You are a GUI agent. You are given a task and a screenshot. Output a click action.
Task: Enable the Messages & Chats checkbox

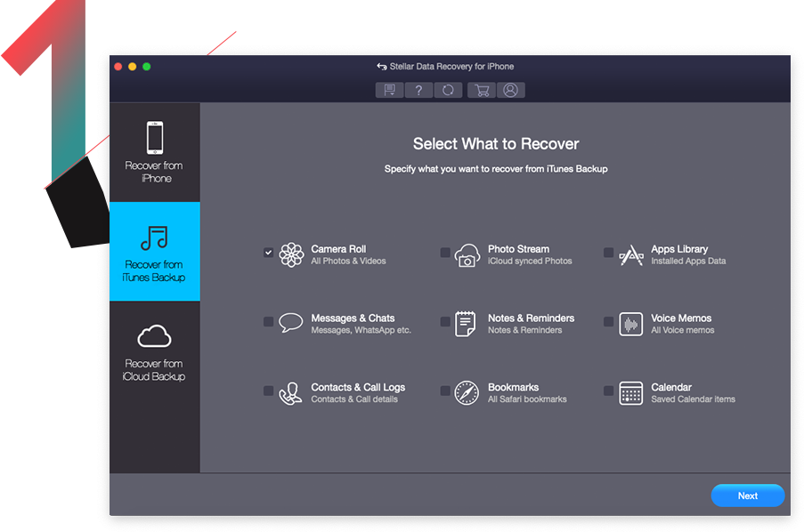pyautogui.click(x=268, y=322)
